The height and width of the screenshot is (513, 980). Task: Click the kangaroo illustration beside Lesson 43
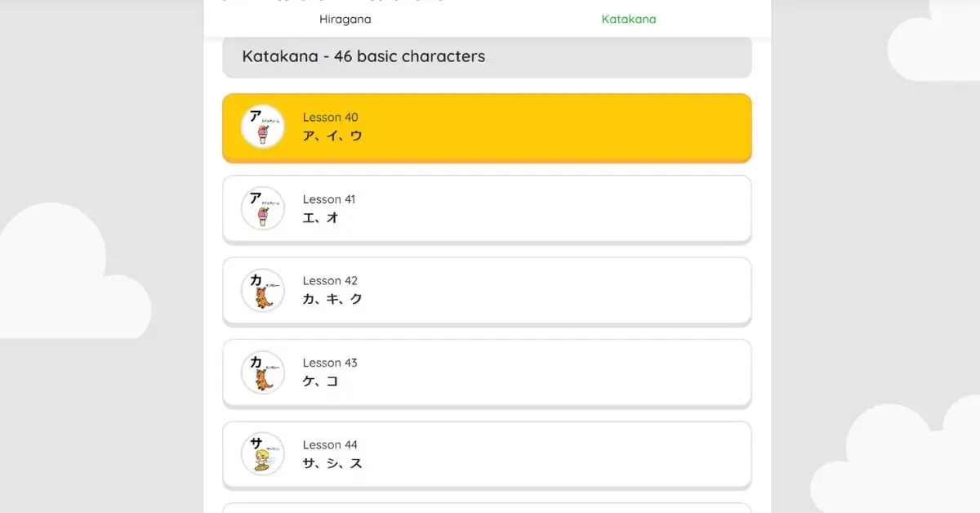[261, 372]
